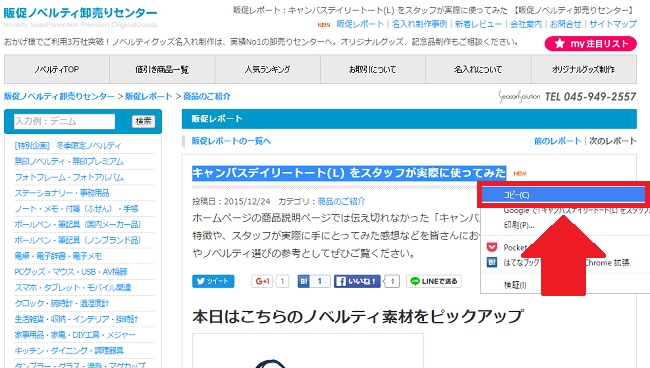Open the ノート・メモ・付箋（ふせん）・手帳 sidebar link

76,208
